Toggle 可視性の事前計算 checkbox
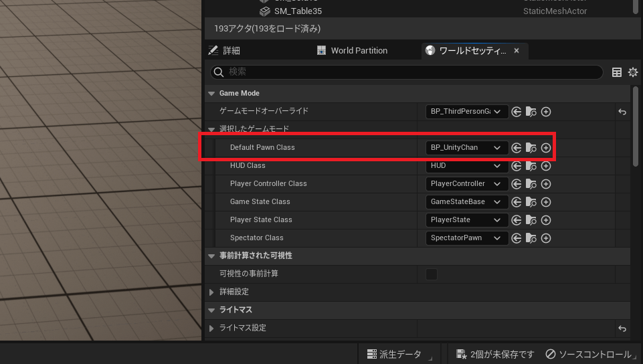The image size is (643, 364). 432,274
